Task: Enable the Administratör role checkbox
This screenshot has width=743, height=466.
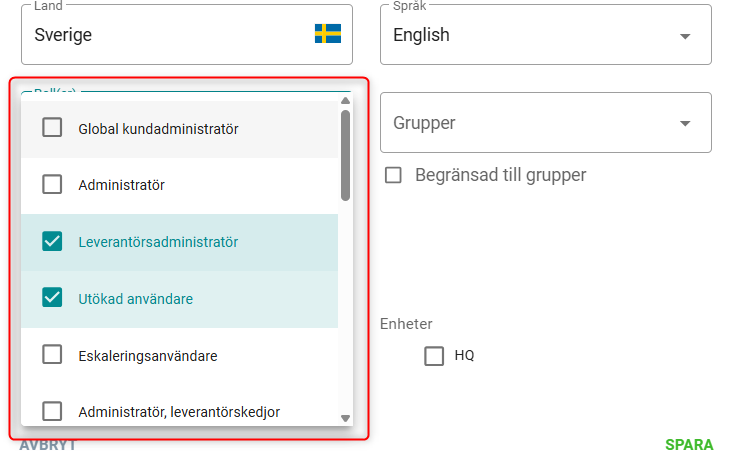Action: pyautogui.click(x=52, y=185)
